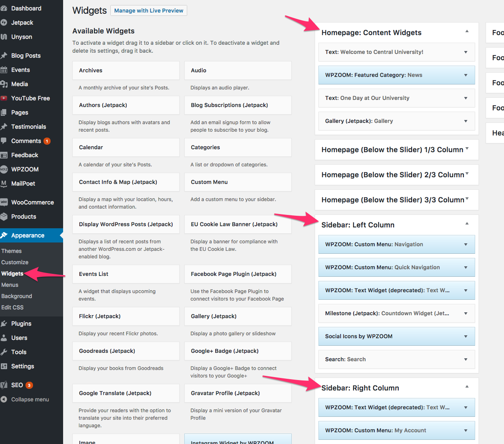The image size is (504, 444).
Task: Select the Calendar available widget
Action: coord(126,148)
